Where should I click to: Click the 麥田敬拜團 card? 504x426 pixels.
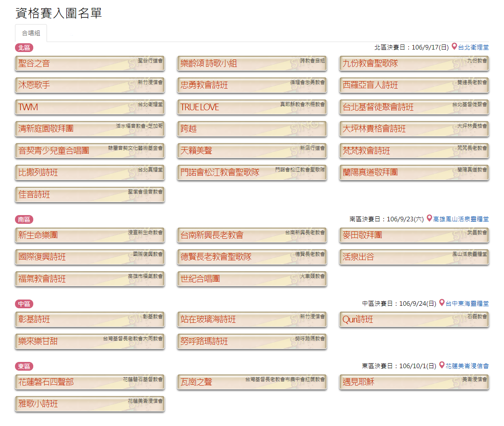(414, 235)
